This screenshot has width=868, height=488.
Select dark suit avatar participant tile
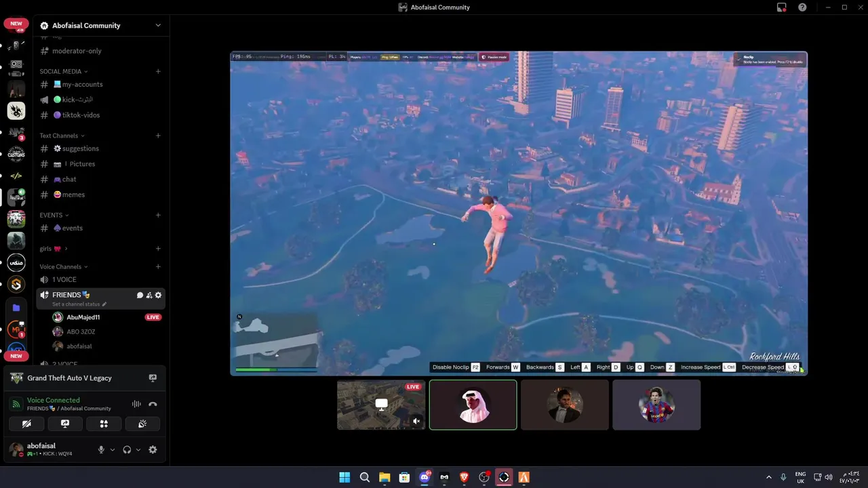coord(565,405)
